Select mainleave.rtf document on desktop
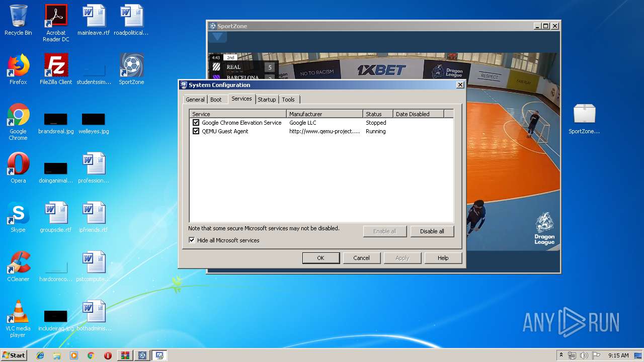The width and height of the screenshot is (644, 362). pos(94,21)
